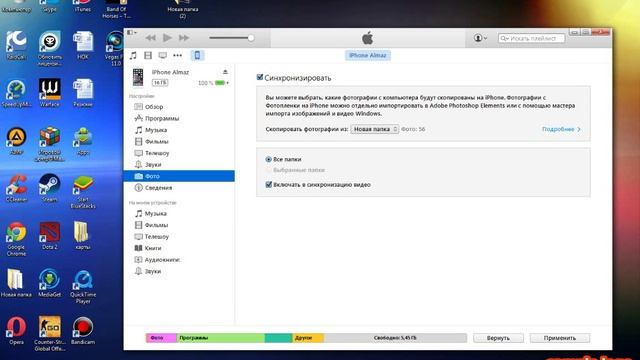Open Raidcall desktop icon
Screen dimensions: 640x360
tap(16, 45)
